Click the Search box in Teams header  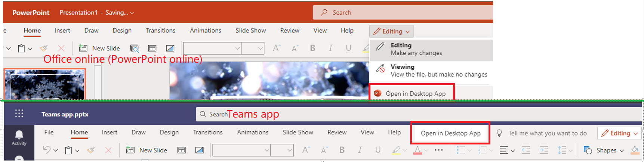(x=419, y=114)
